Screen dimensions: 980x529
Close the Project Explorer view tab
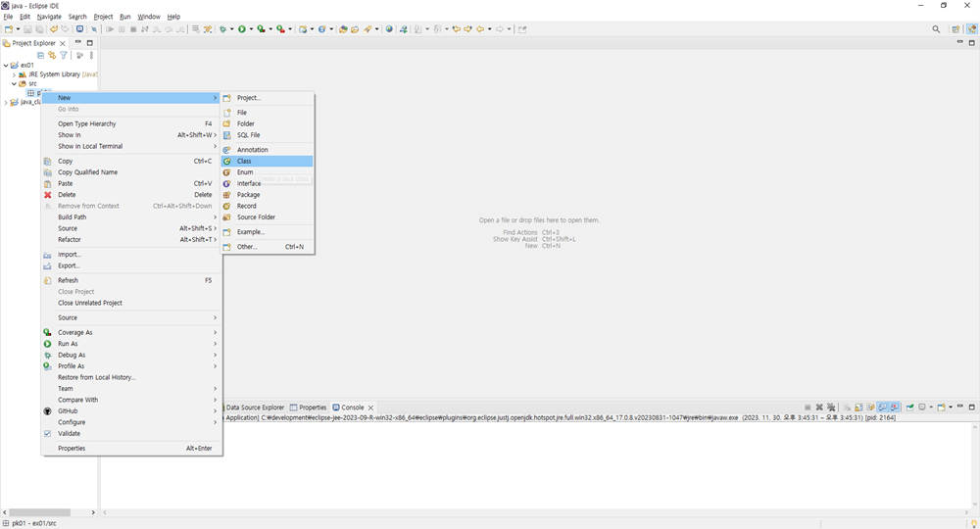pos(63,44)
